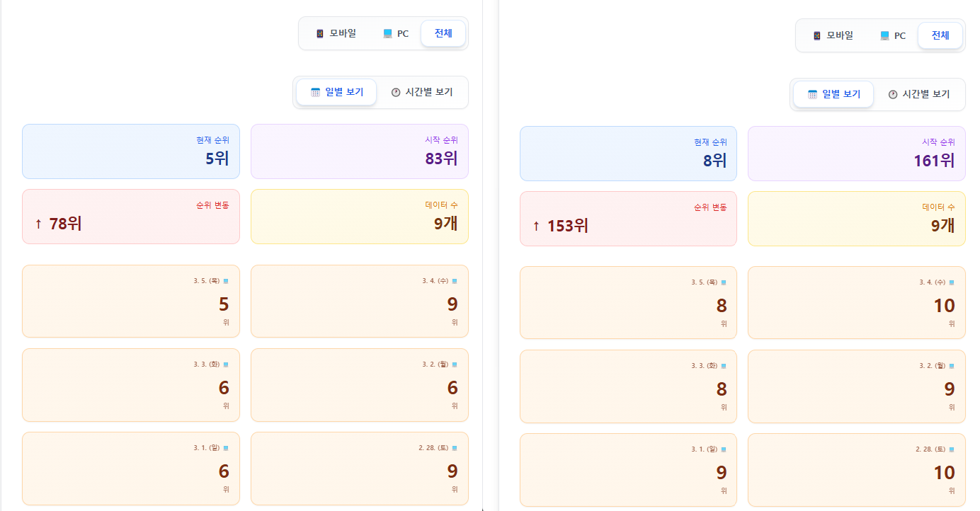Click device icon beside 2. 28. (토) in left panel
980x511 pixels.
tap(455, 448)
